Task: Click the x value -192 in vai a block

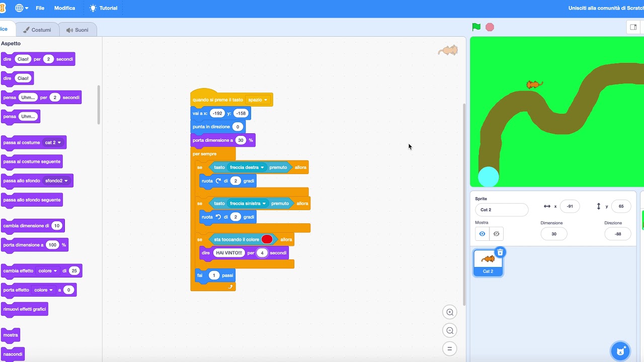Action: 217,113
